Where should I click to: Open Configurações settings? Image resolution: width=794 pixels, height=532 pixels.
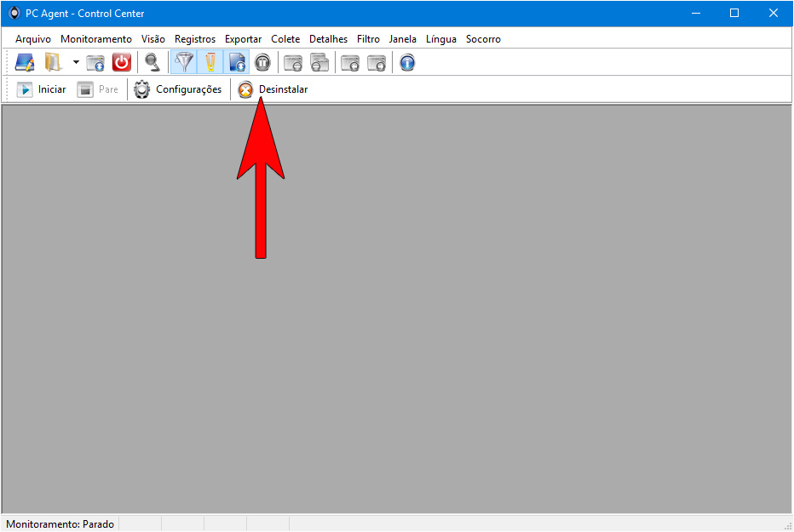click(178, 89)
